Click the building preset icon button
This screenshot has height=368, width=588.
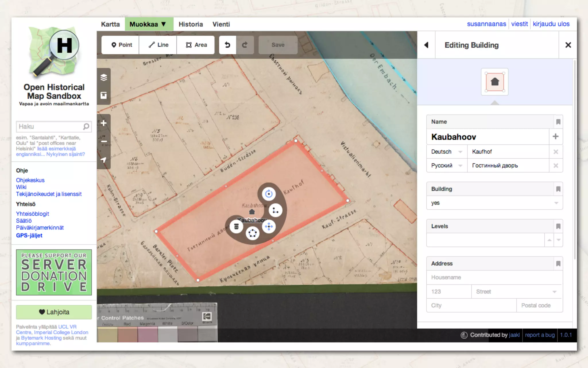495,82
